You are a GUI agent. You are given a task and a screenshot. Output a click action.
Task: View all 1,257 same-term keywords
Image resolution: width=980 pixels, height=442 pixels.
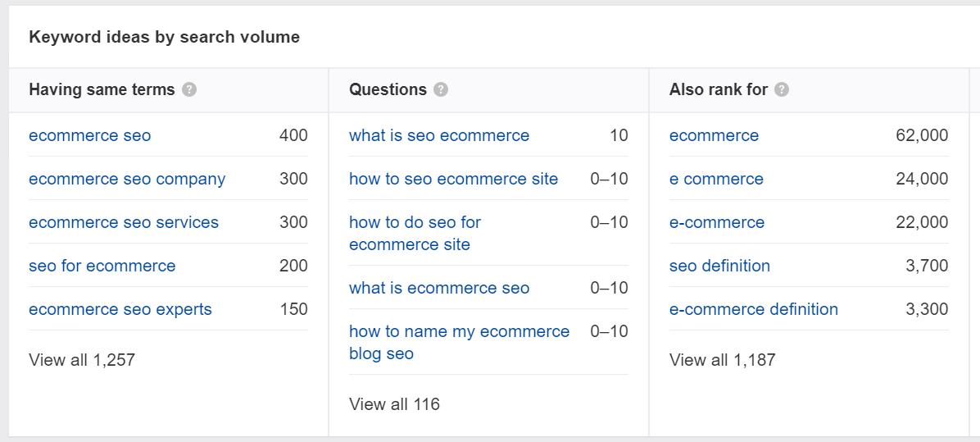click(x=82, y=359)
